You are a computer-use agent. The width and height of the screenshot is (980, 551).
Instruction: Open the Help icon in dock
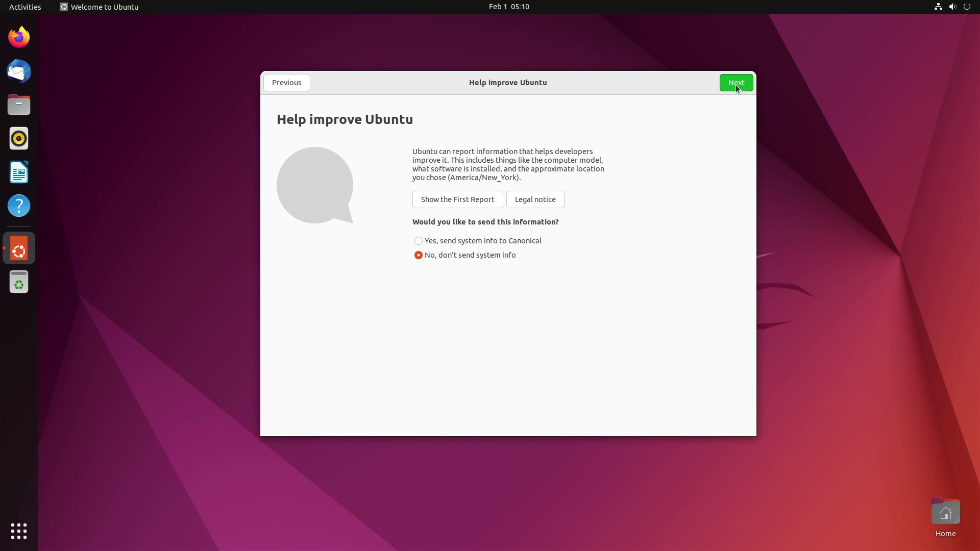(19, 206)
